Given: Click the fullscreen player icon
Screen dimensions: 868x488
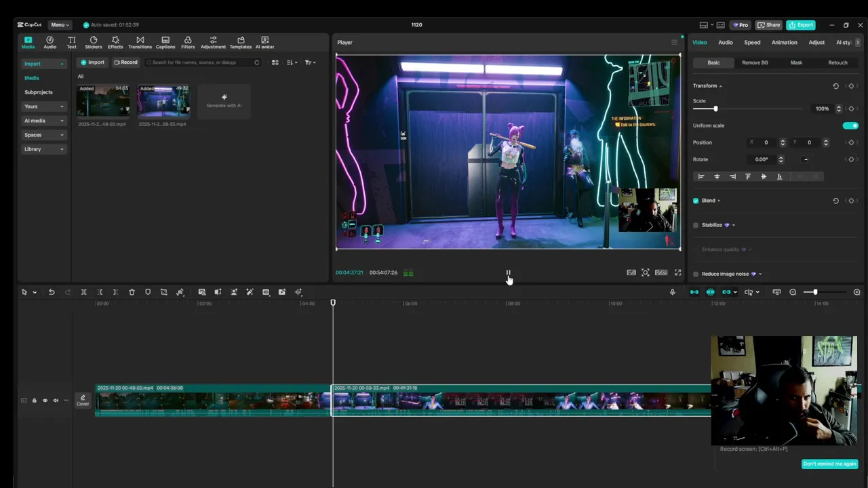Looking at the screenshot, I should click(677, 272).
